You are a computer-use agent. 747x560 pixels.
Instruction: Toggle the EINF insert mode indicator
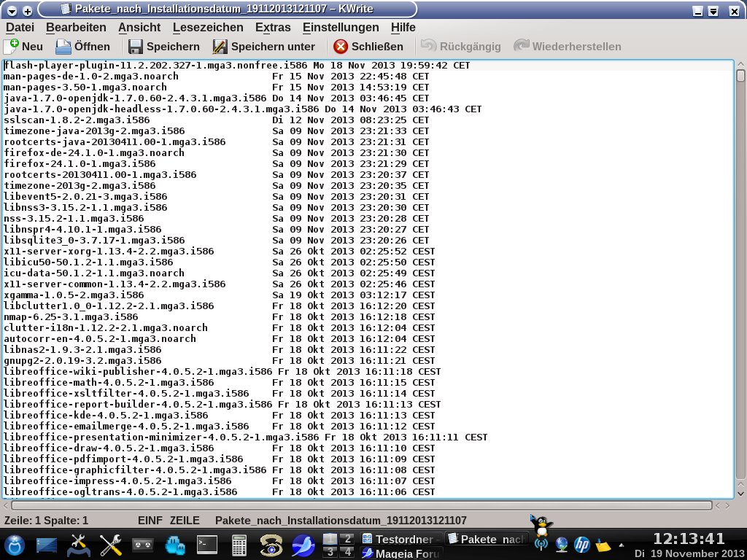tap(150, 521)
